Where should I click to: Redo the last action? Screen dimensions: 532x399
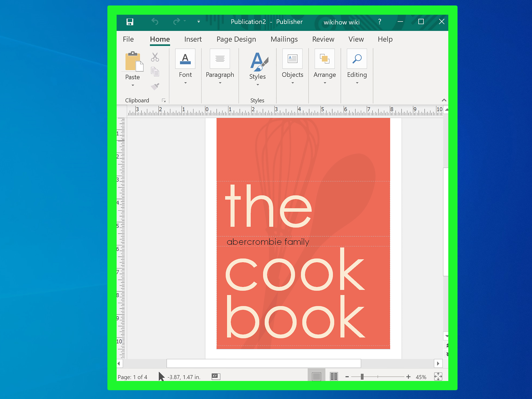pos(177,22)
